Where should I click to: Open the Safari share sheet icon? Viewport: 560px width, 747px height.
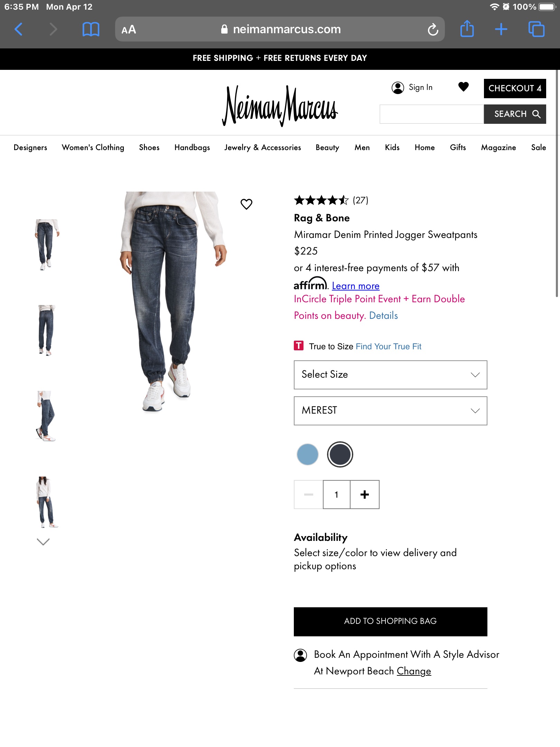point(467,29)
